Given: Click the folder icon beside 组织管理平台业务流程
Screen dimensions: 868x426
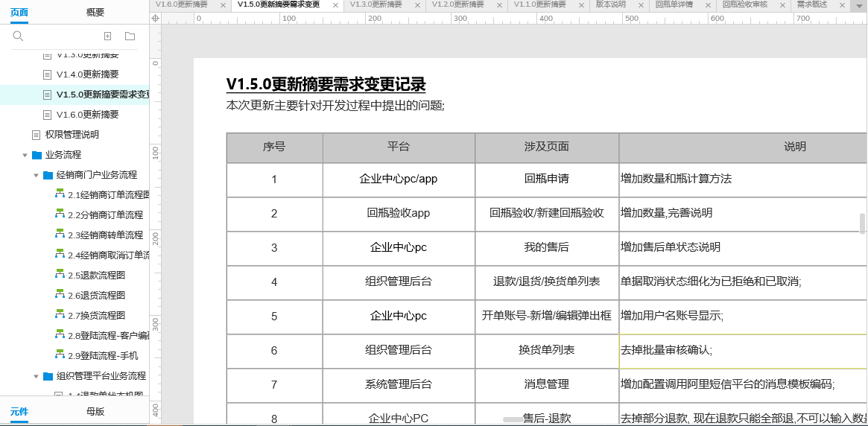Looking at the screenshot, I should pos(48,376).
